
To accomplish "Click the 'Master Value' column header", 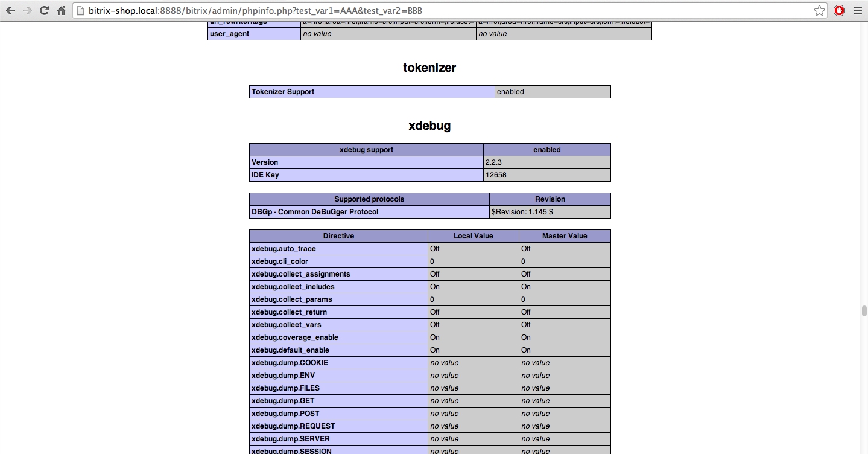I will (565, 236).
